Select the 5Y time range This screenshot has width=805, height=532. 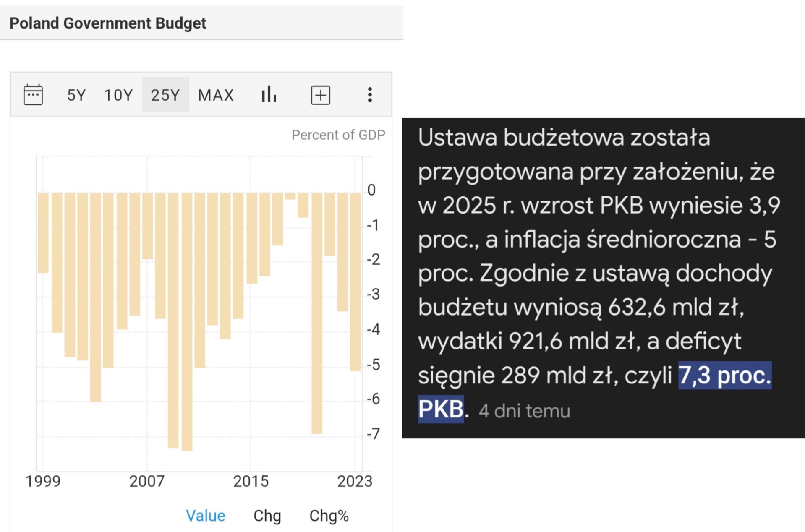point(76,95)
